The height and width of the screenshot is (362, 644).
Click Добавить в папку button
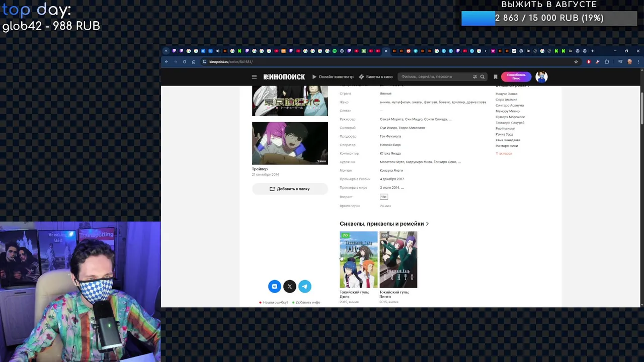(290, 189)
